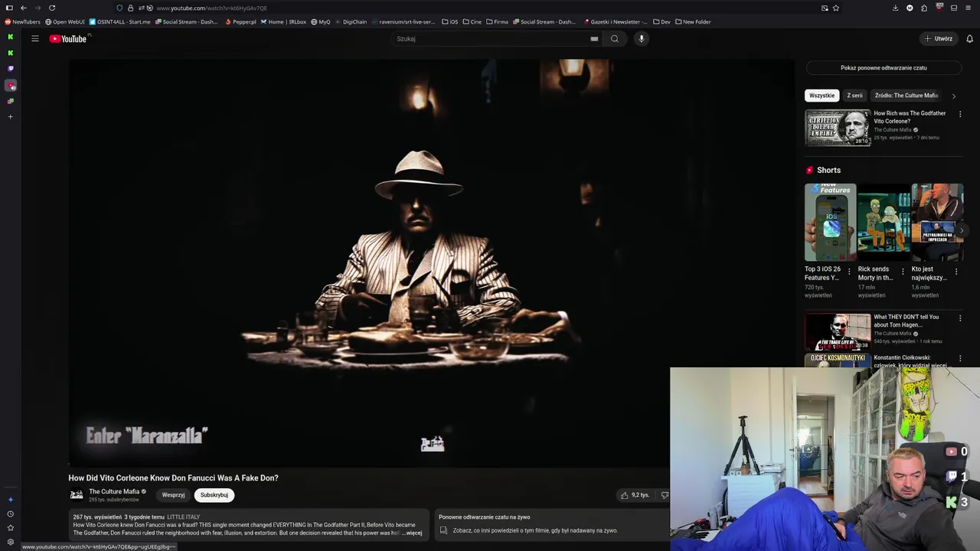Open options for Rick sends Morty short
The image size is (980, 551).
(902, 272)
